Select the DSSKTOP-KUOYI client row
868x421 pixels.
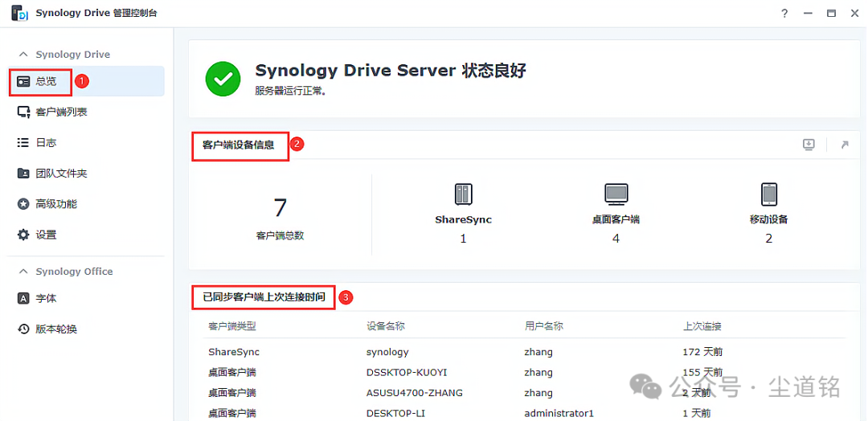(x=406, y=373)
